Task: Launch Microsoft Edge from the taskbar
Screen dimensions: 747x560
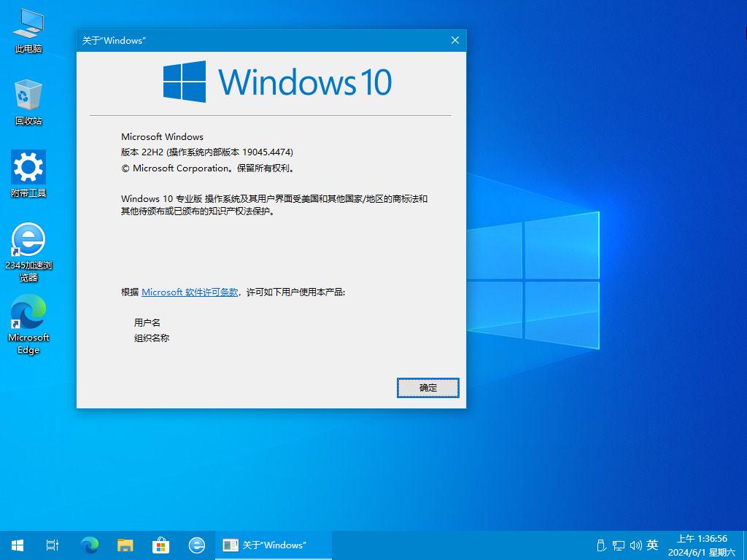Action: tap(90, 545)
